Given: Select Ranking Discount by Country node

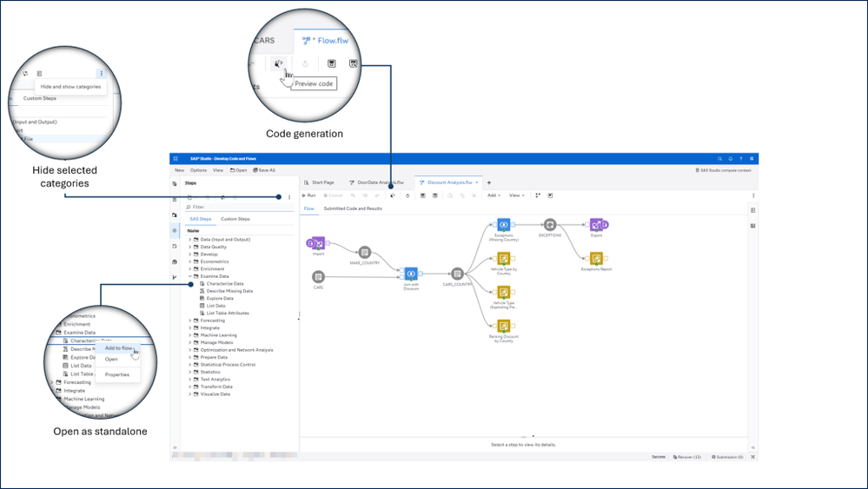Looking at the screenshot, I should 503,326.
